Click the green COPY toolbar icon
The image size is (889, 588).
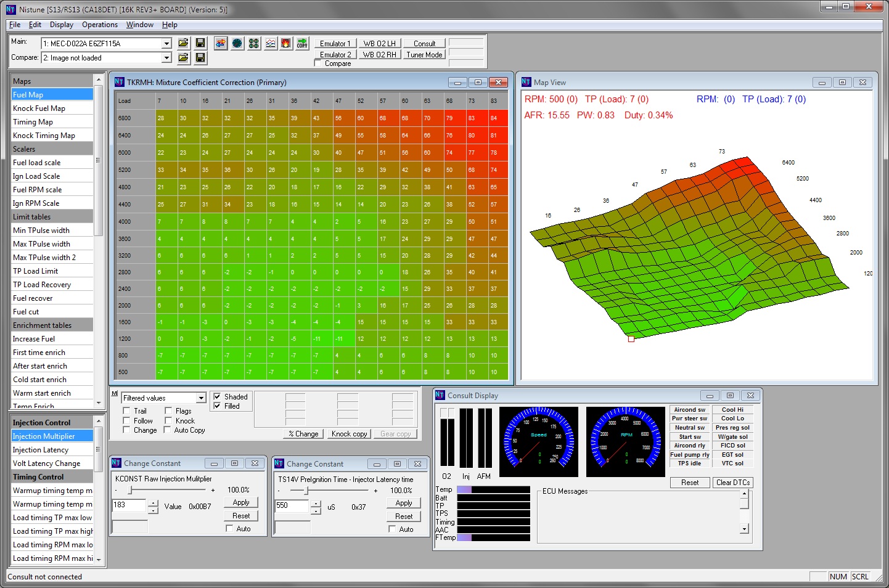coord(302,43)
